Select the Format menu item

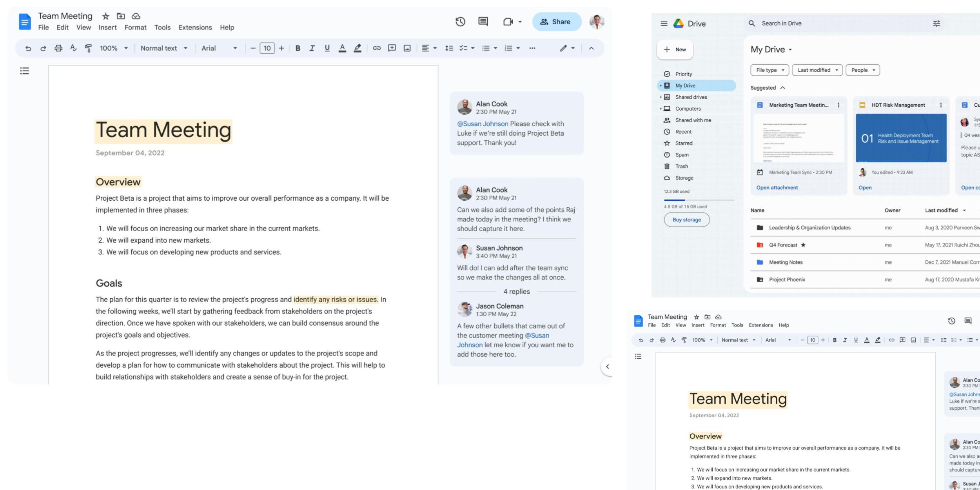coord(134,27)
